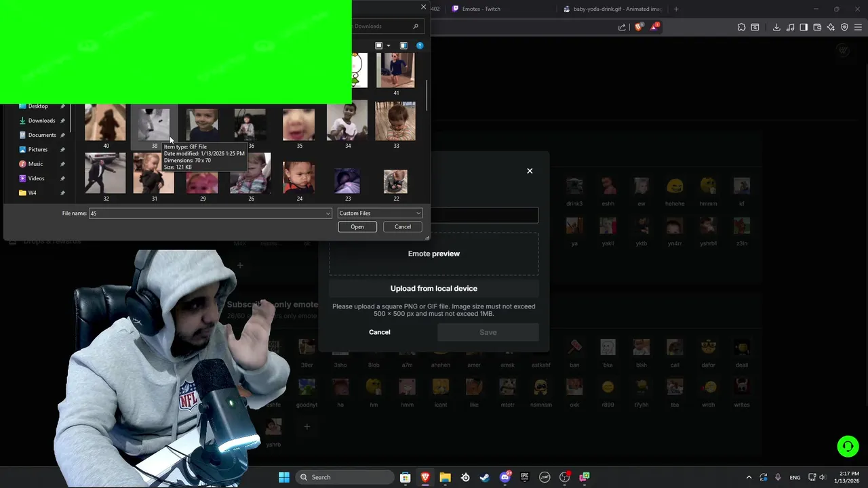Viewport: 868px width, 488px height.
Task: Open the browser downloads icon
Action: (x=776, y=27)
